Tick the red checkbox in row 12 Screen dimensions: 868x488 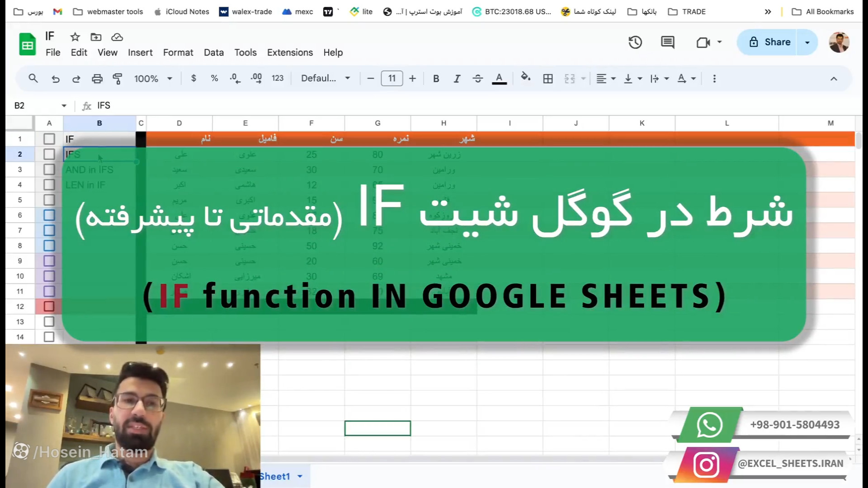click(x=49, y=306)
